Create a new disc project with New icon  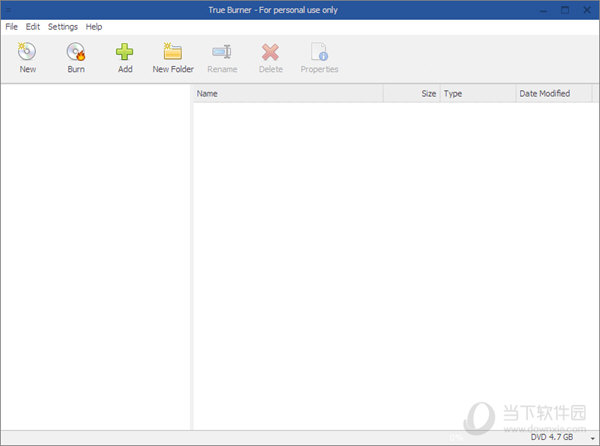(x=28, y=52)
